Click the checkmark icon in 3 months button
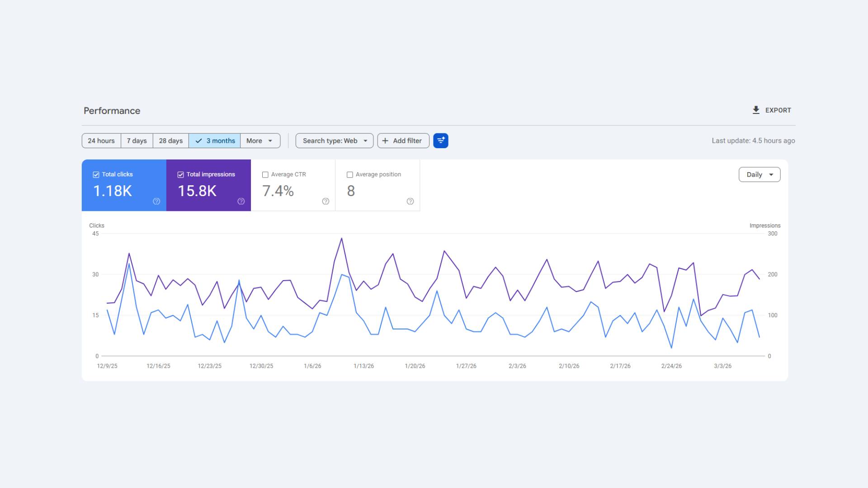The width and height of the screenshot is (868, 488). point(199,141)
